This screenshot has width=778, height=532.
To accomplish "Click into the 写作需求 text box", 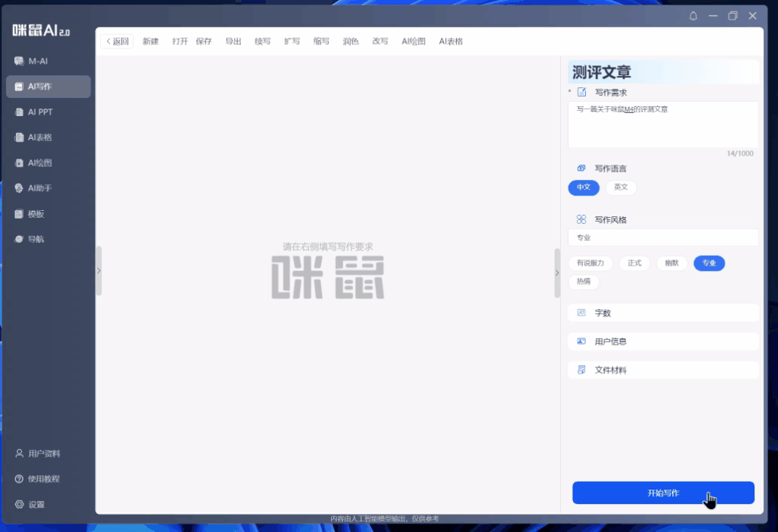I will coord(663,125).
